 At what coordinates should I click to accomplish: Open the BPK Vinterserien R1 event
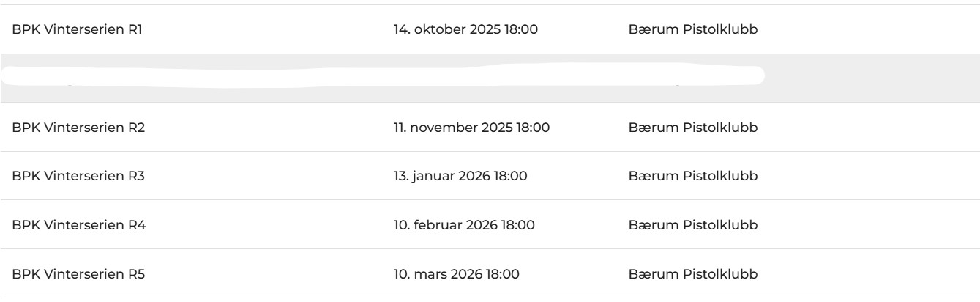(x=79, y=30)
